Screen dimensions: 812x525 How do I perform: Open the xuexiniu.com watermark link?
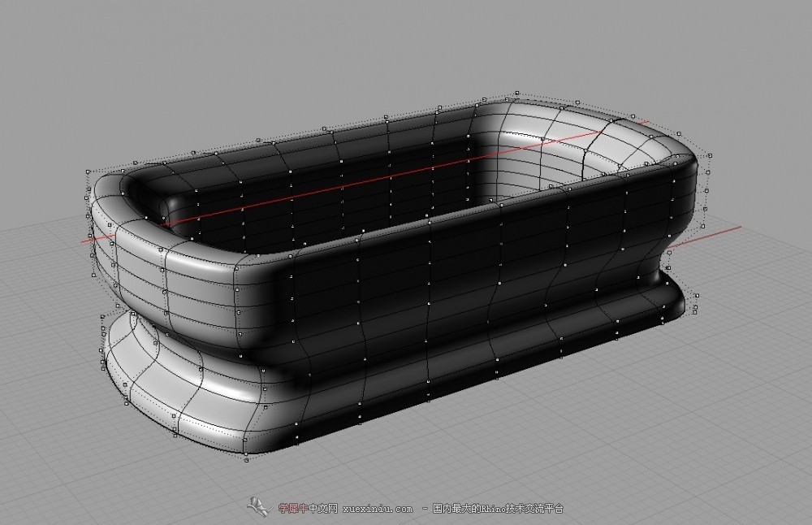coord(378,509)
